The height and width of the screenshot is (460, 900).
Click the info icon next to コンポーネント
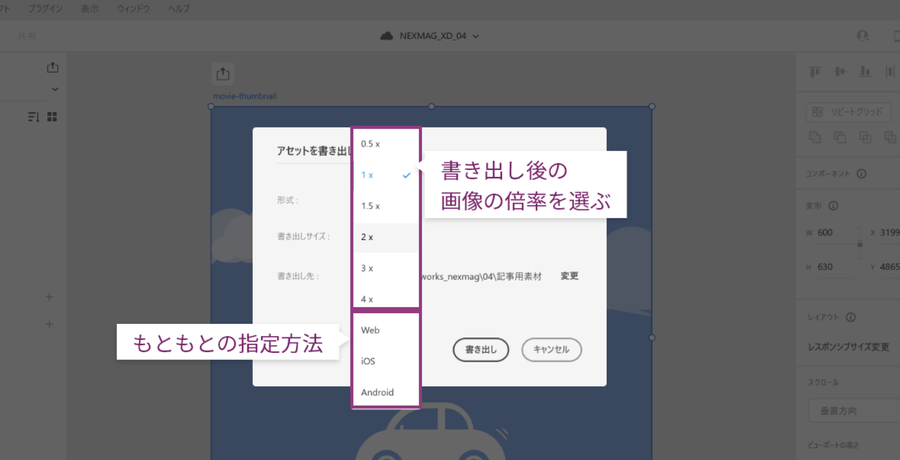click(861, 173)
